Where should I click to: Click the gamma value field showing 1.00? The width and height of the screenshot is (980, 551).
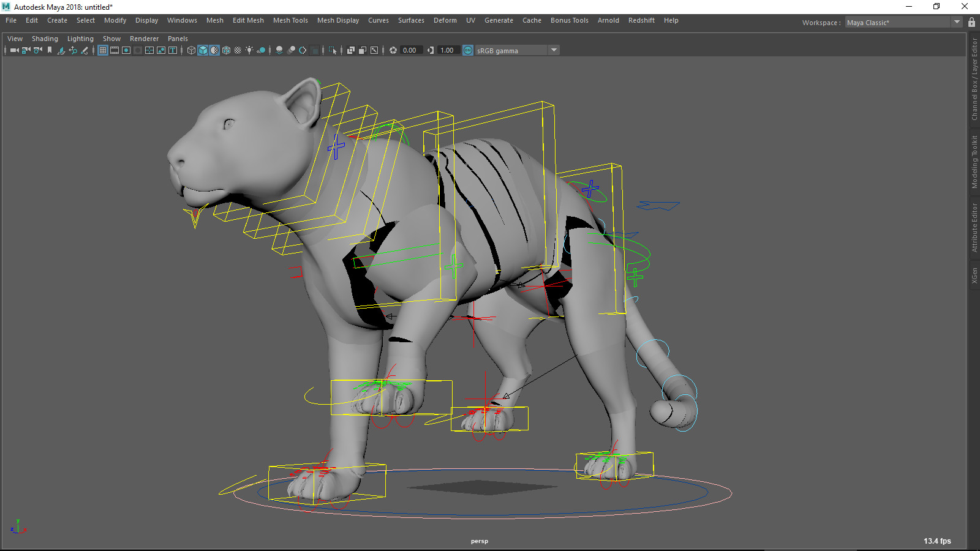point(448,50)
